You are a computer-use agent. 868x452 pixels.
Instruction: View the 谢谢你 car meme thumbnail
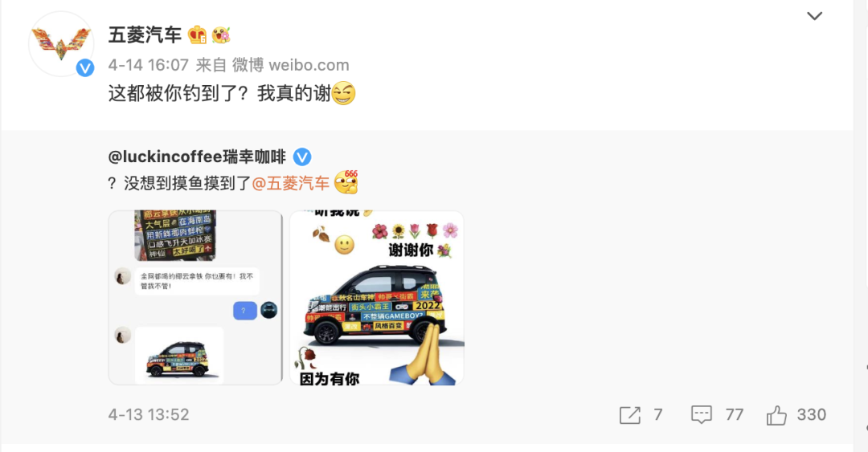[x=376, y=298]
